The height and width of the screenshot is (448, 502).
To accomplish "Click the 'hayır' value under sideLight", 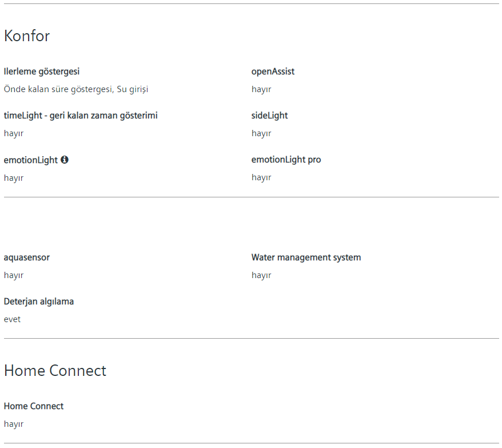I will tap(261, 133).
